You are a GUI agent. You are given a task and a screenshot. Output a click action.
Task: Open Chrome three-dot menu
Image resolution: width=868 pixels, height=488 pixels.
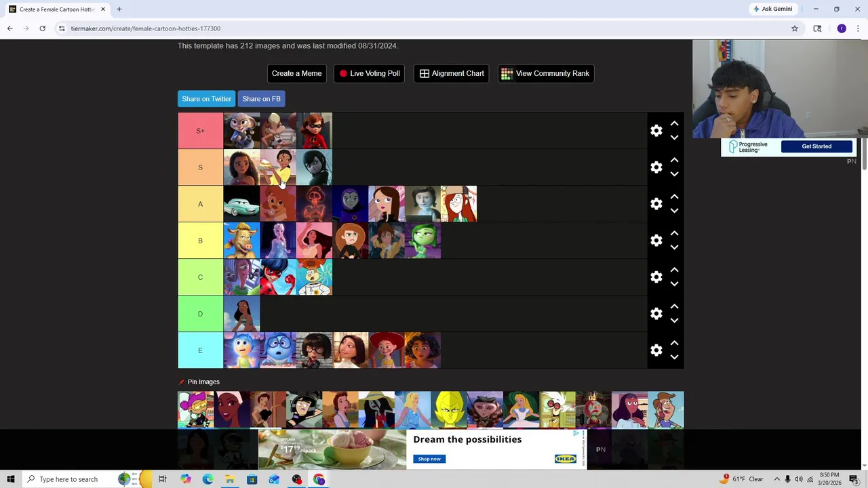point(858,28)
